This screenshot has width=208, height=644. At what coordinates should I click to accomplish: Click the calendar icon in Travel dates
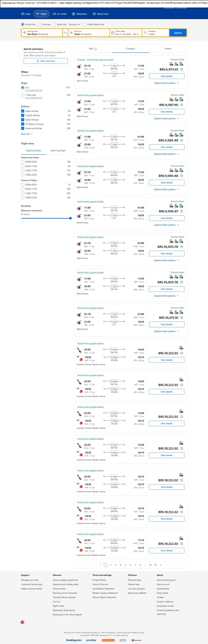[113, 33]
